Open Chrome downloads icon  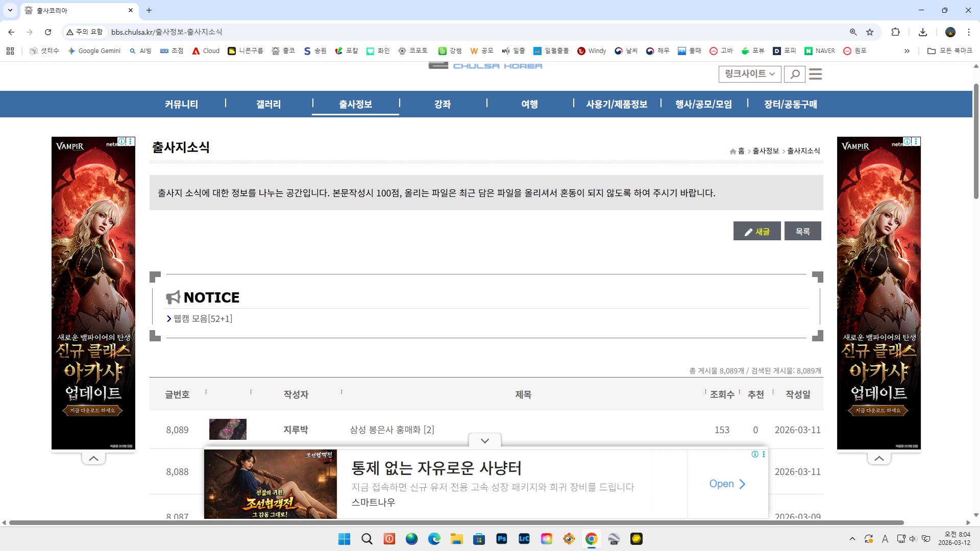point(923,32)
